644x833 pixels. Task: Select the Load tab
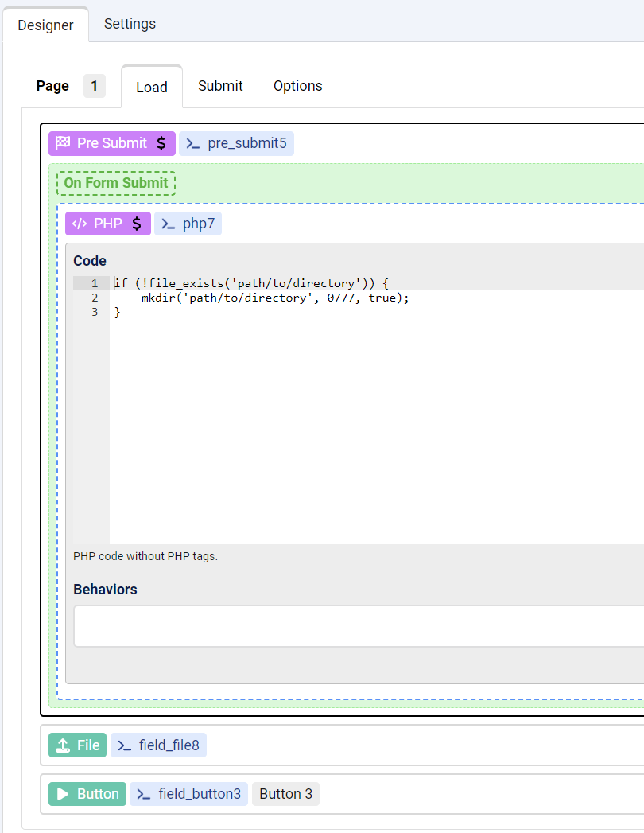coord(152,88)
